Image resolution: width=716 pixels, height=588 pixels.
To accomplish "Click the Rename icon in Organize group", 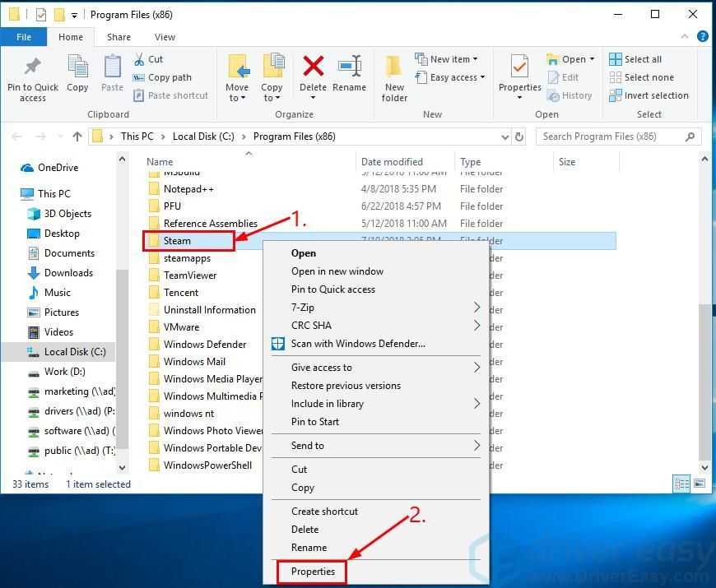I will pyautogui.click(x=349, y=74).
